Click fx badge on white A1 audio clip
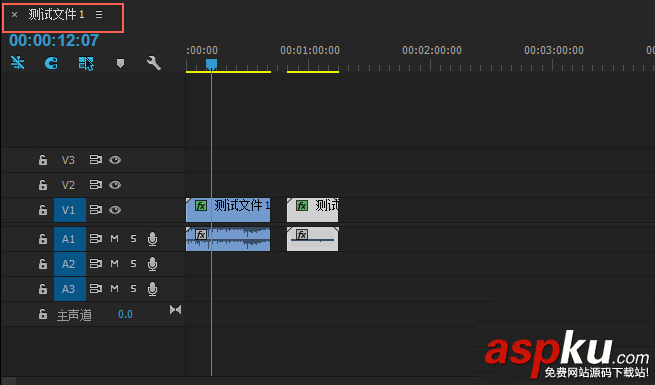The height and width of the screenshot is (385, 655). (x=302, y=235)
